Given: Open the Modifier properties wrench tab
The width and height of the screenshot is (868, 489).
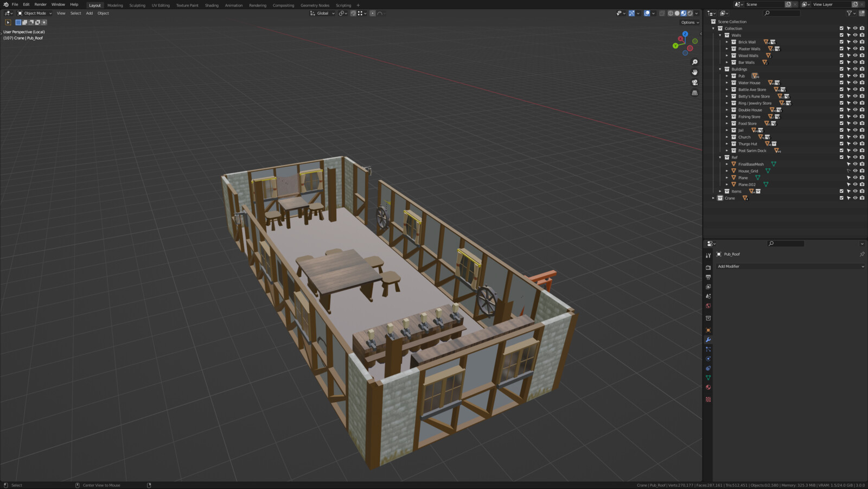Looking at the screenshot, I should tap(708, 340).
